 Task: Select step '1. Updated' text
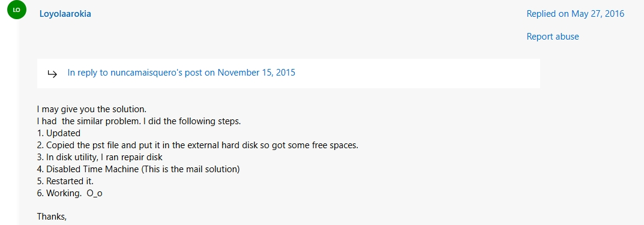coord(59,133)
